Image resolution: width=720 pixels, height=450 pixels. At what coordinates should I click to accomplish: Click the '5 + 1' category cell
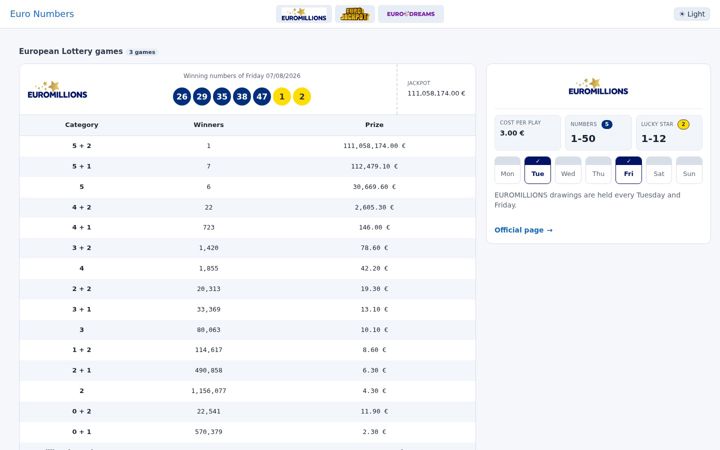pyautogui.click(x=82, y=166)
